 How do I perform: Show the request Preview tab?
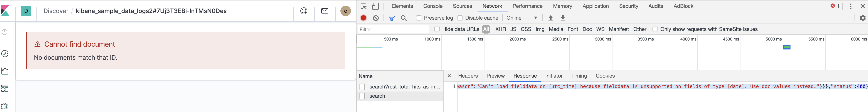495,76
